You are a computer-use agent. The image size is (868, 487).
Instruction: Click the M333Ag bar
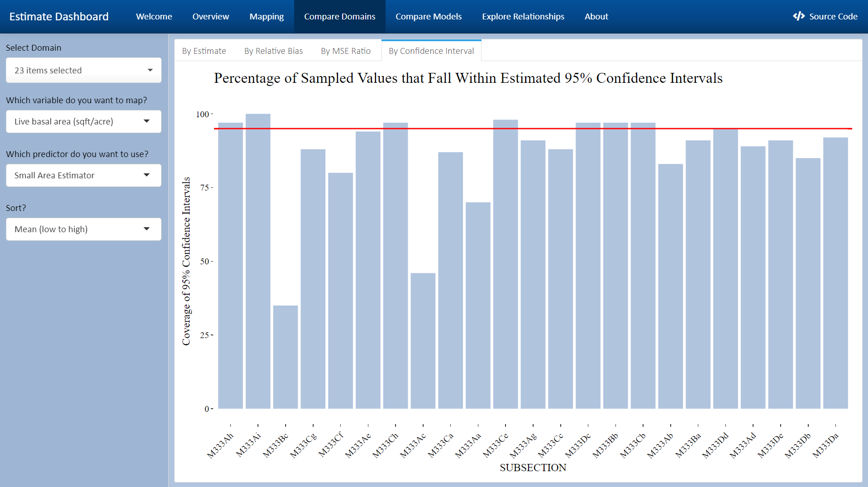coord(533,275)
